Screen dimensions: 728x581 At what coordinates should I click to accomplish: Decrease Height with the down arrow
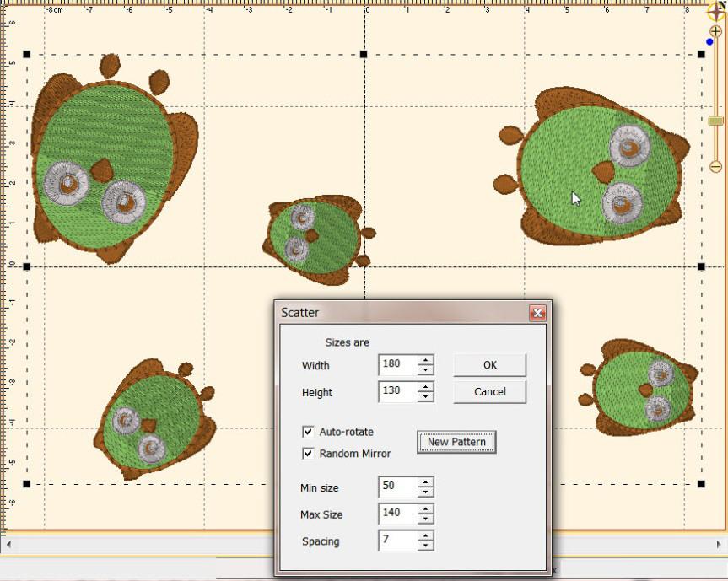(x=426, y=397)
